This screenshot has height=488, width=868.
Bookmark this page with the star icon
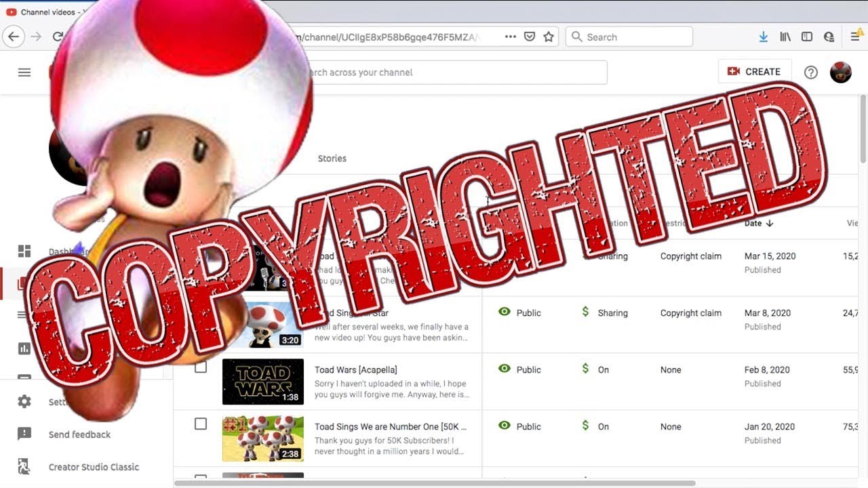pos(549,37)
